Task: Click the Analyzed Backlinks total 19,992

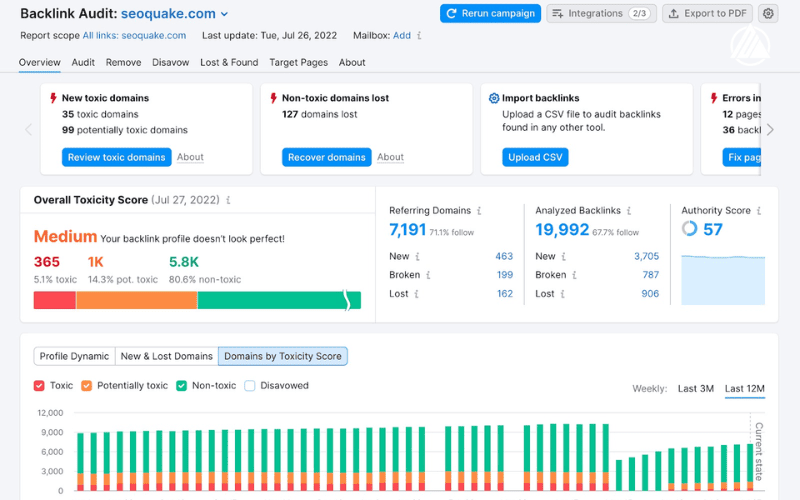Action: click(x=562, y=230)
